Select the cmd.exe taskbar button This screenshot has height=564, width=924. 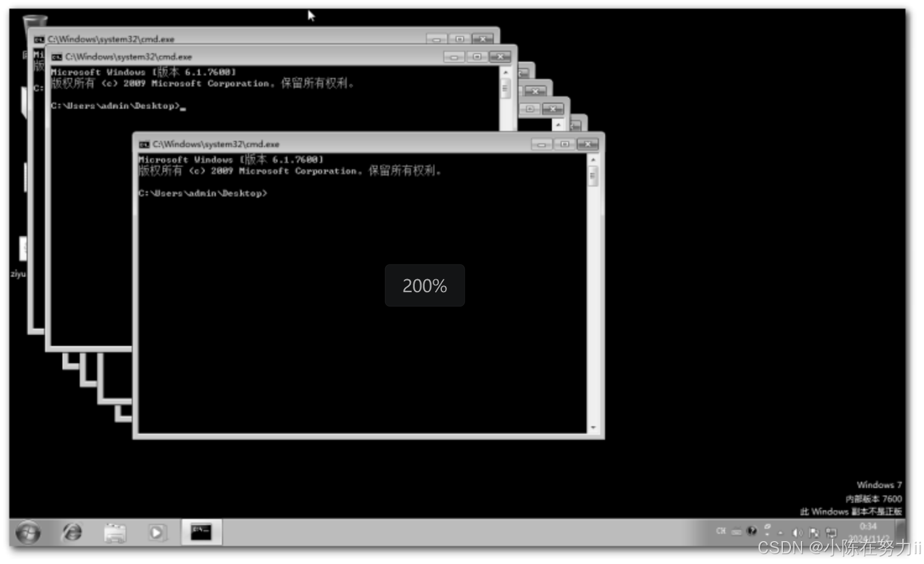point(201,532)
